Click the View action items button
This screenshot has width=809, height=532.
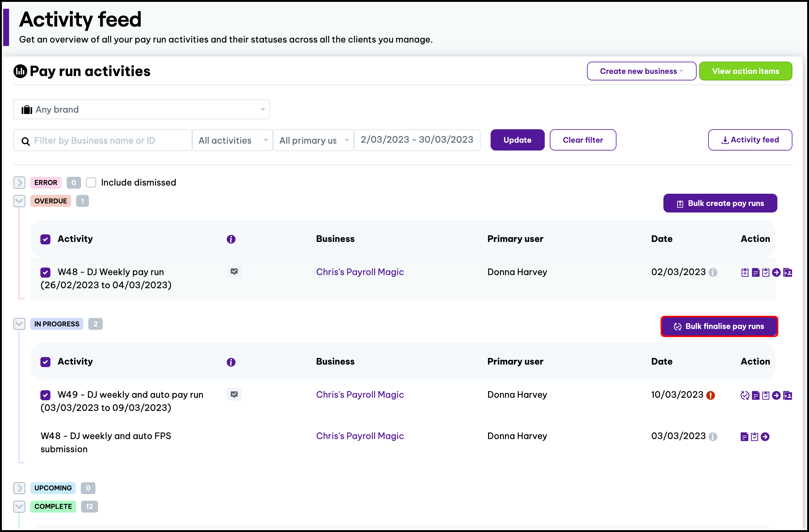click(745, 71)
